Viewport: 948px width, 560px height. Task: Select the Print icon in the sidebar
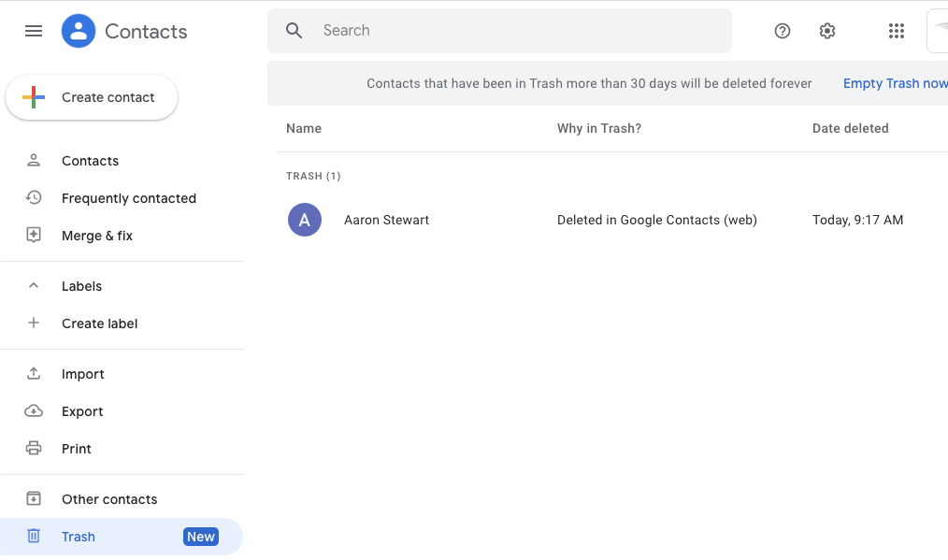(x=34, y=448)
